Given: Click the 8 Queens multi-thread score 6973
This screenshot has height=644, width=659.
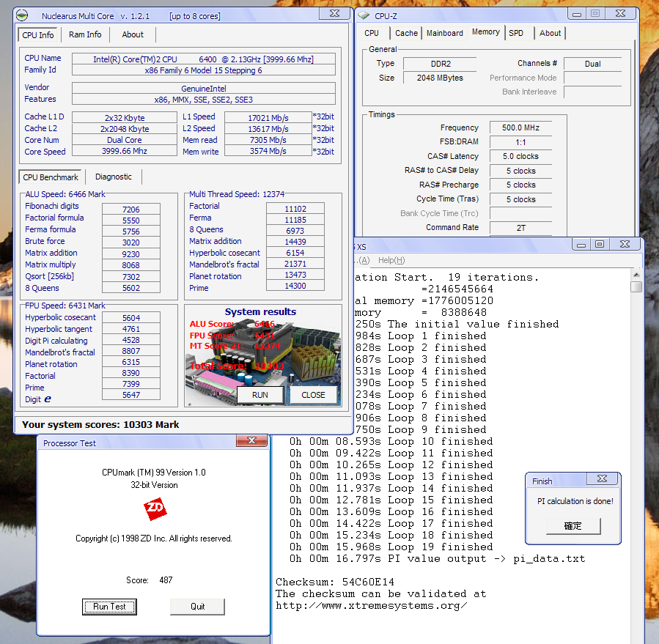Looking at the screenshot, I should click(x=295, y=231).
